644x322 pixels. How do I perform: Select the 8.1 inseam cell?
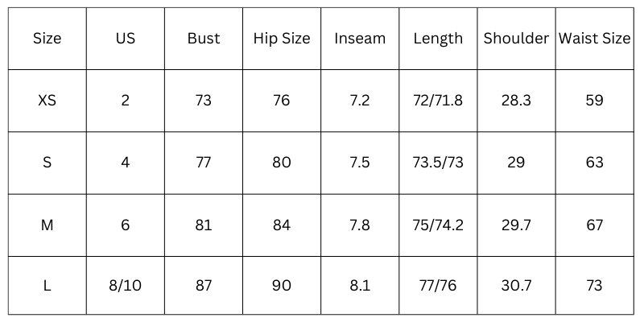[360, 286]
